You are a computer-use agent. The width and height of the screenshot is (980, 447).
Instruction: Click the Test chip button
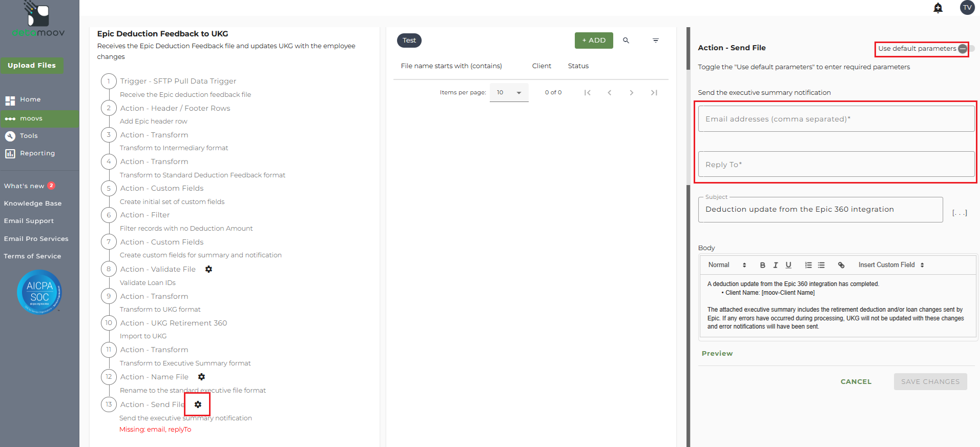click(409, 40)
